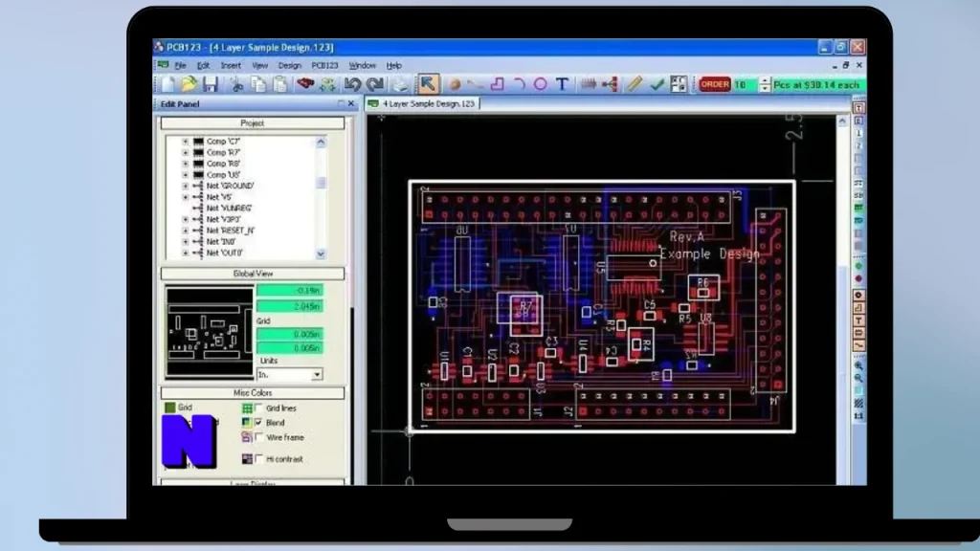Open the Edit menu
The image size is (980, 551).
coord(204,66)
